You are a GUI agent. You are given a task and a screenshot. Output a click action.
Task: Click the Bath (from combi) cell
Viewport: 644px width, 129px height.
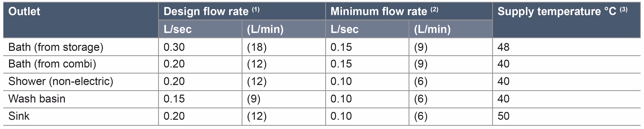click(52, 64)
